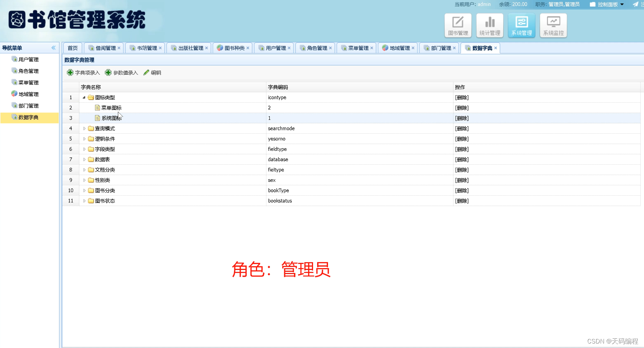Open the 图书管理 module icon
Screen dimensions: 644x348
tap(458, 25)
